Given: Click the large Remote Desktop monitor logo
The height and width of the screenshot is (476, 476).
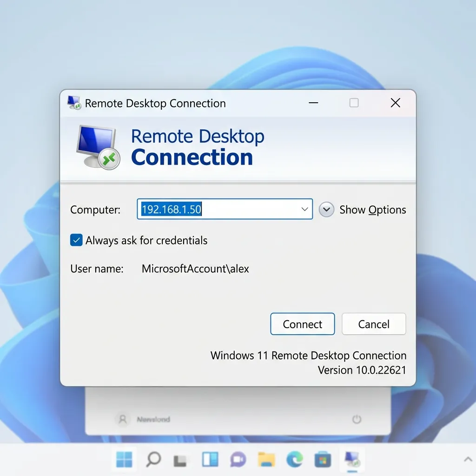Looking at the screenshot, I should coord(98,147).
